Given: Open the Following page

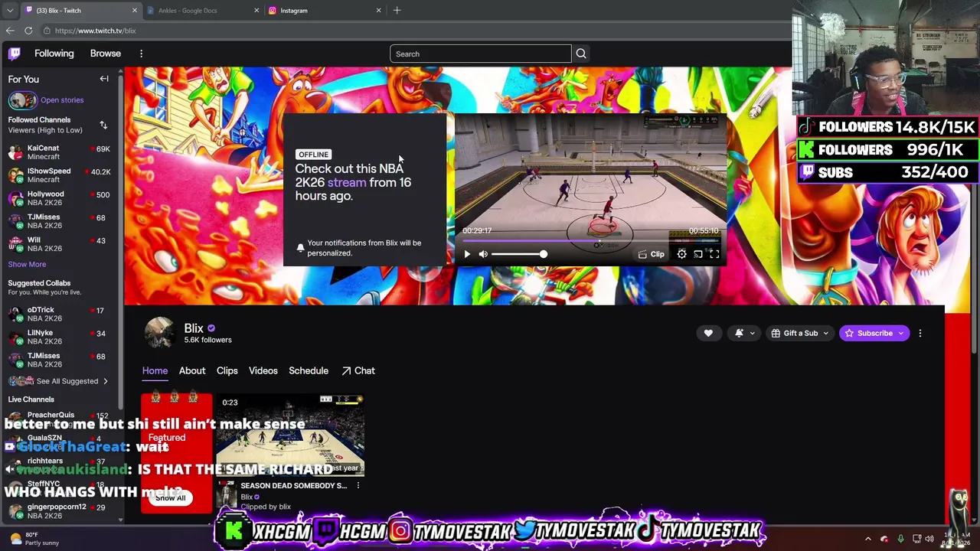Looking at the screenshot, I should 54,54.
